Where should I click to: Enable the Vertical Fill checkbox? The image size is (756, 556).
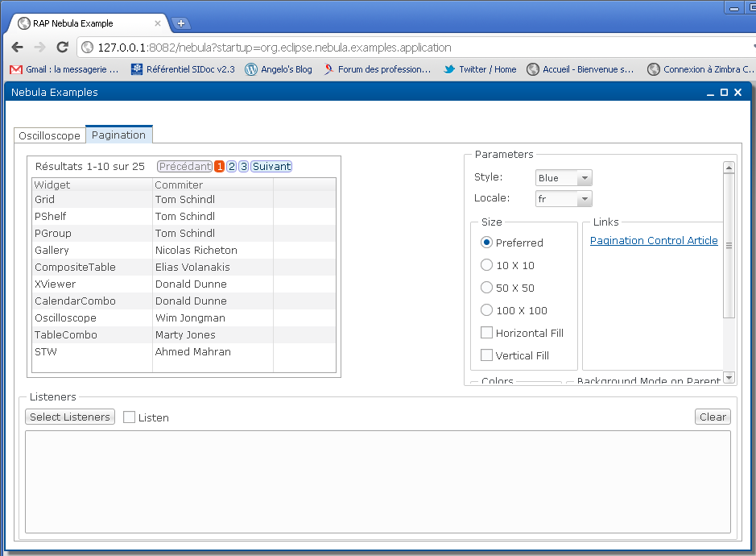486,355
